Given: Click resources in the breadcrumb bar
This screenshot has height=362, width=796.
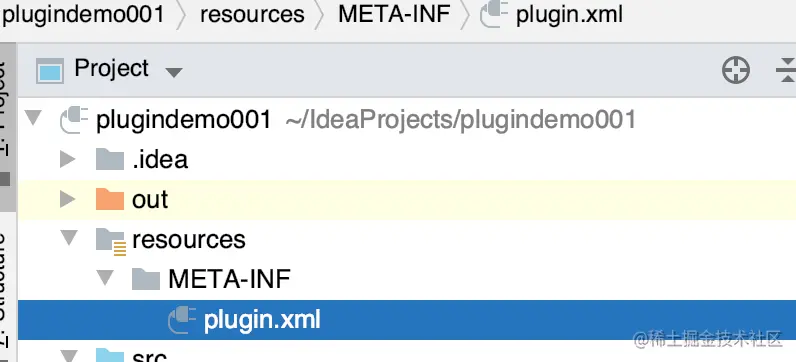Looking at the screenshot, I should [x=252, y=15].
